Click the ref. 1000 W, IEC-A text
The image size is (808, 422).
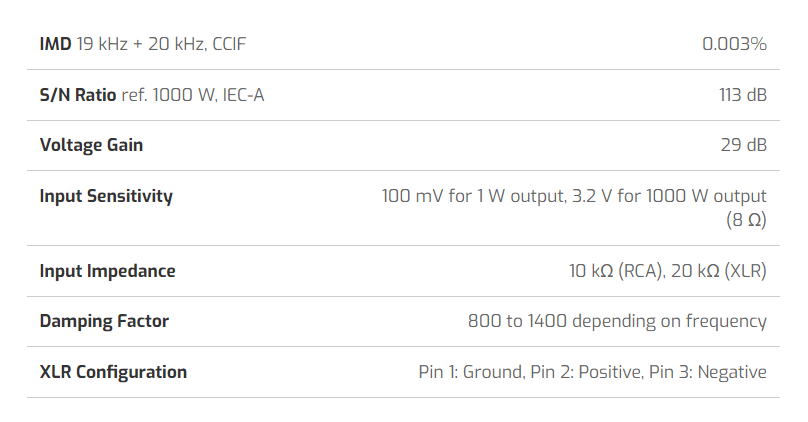coord(193,95)
